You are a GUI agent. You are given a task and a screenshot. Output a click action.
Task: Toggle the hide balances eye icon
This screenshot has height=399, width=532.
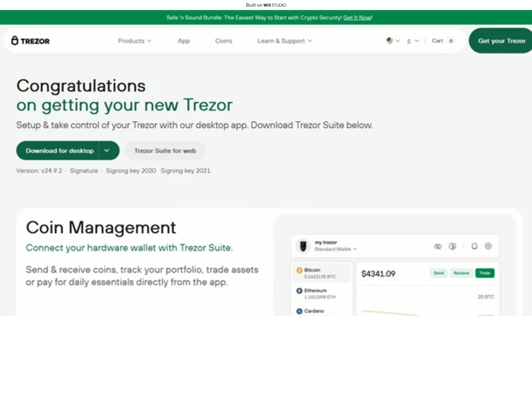click(x=438, y=246)
